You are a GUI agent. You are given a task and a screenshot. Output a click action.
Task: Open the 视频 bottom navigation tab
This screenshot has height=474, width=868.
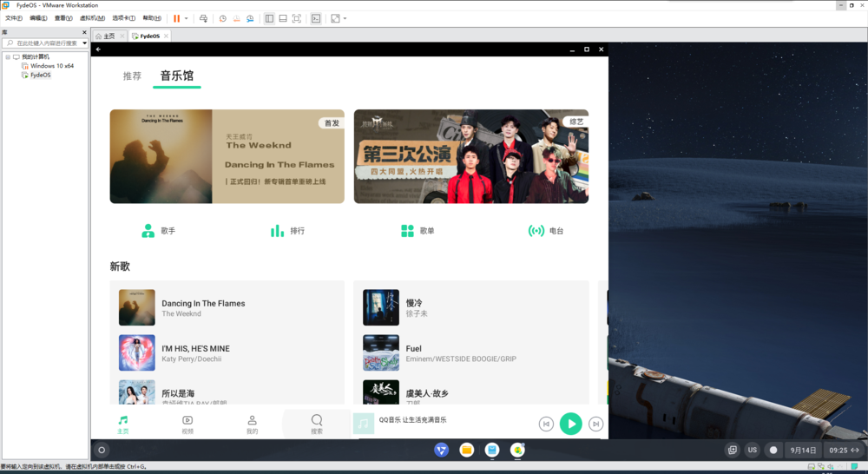coord(187,425)
